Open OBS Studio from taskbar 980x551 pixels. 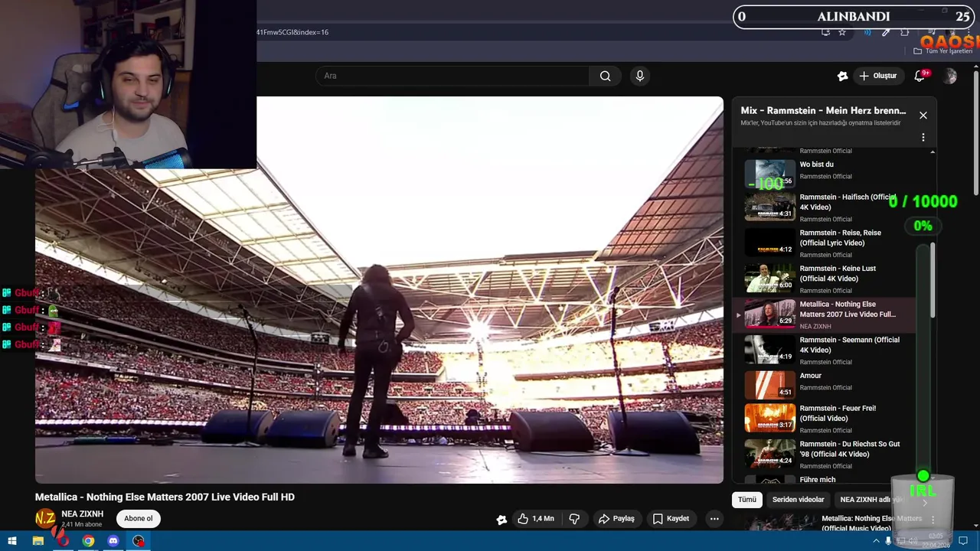coord(139,541)
